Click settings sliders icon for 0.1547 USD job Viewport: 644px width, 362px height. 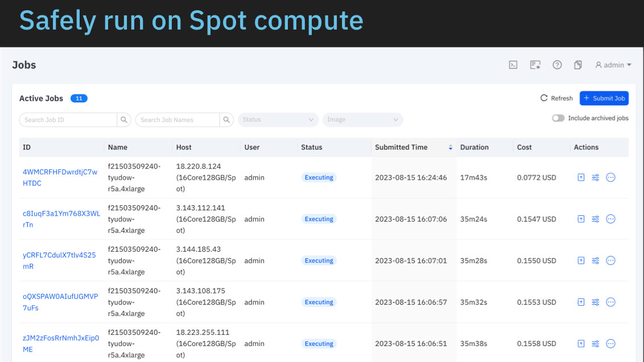(x=595, y=219)
